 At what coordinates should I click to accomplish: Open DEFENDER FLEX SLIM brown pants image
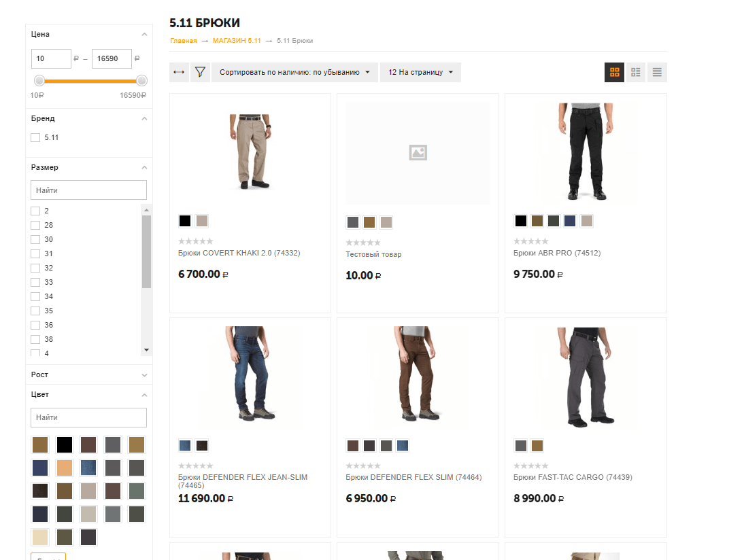(418, 374)
